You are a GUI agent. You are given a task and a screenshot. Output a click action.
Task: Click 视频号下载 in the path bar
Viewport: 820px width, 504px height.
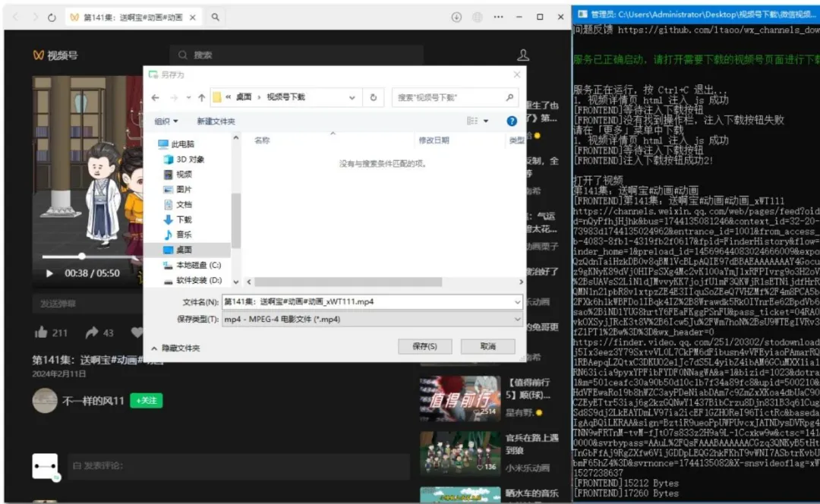(285, 97)
